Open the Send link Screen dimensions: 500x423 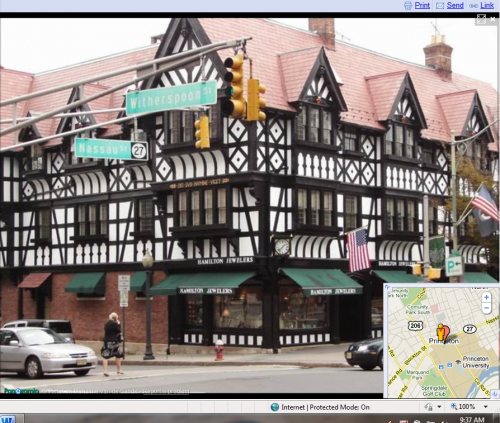click(455, 5)
